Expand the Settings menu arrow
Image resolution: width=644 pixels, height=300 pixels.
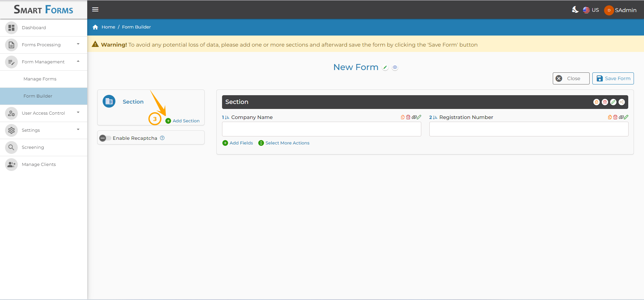click(78, 130)
